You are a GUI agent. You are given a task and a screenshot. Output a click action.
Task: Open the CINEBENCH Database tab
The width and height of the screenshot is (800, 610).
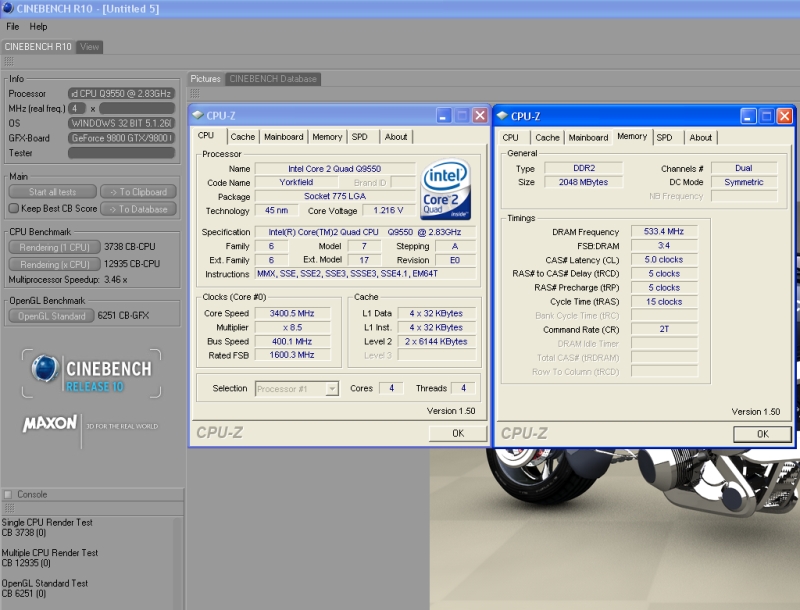click(273, 79)
